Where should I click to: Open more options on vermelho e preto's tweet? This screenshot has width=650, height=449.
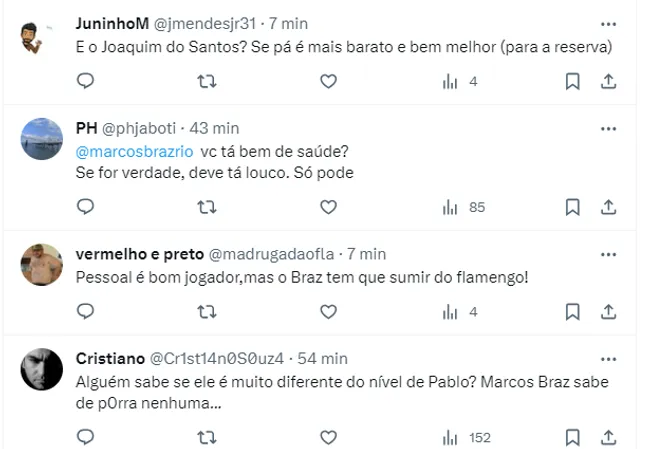(608, 254)
